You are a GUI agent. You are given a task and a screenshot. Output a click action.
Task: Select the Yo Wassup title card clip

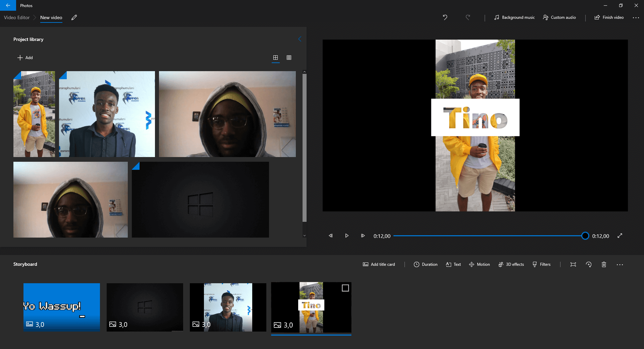coord(62,307)
